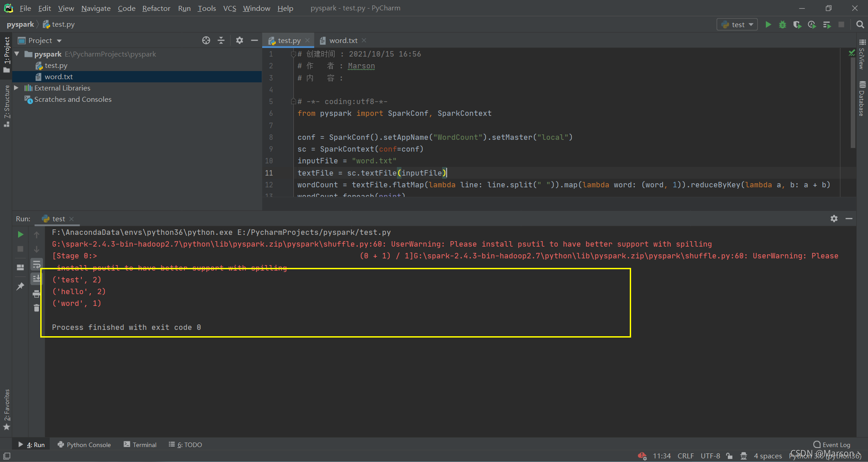Open the Terminal tool window
The width and height of the screenshot is (868, 462).
pyautogui.click(x=140, y=445)
